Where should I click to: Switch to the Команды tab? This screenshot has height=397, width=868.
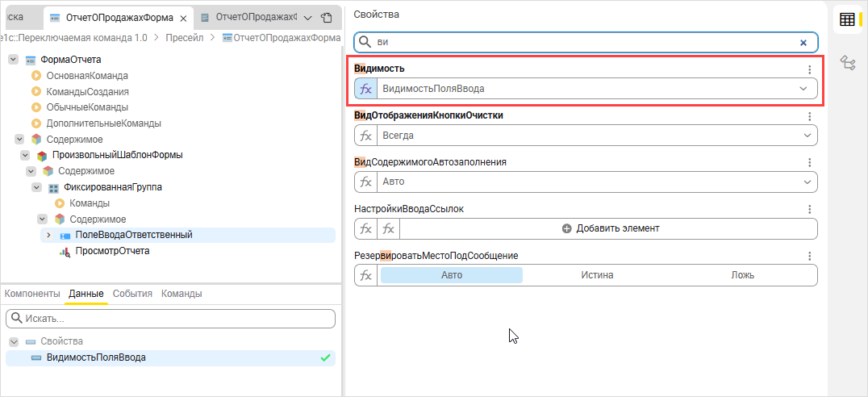click(182, 294)
